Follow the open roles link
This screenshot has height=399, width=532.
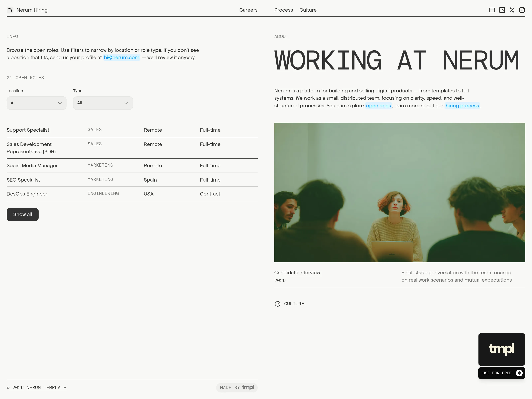click(378, 106)
